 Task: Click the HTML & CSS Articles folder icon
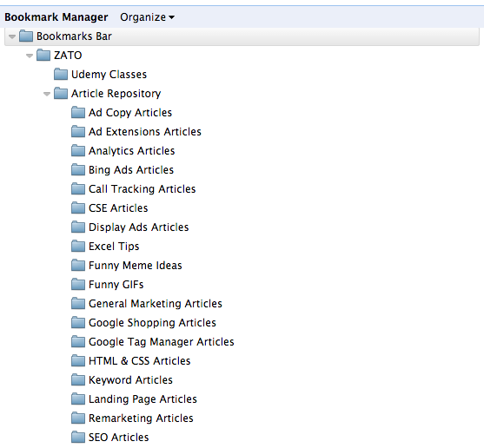78,360
